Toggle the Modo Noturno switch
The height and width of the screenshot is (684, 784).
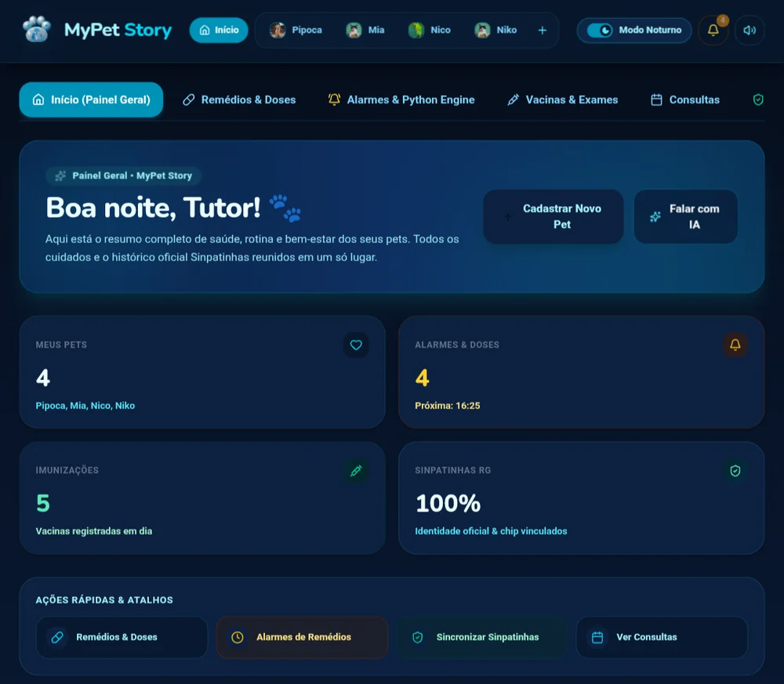tap(600, 30)
